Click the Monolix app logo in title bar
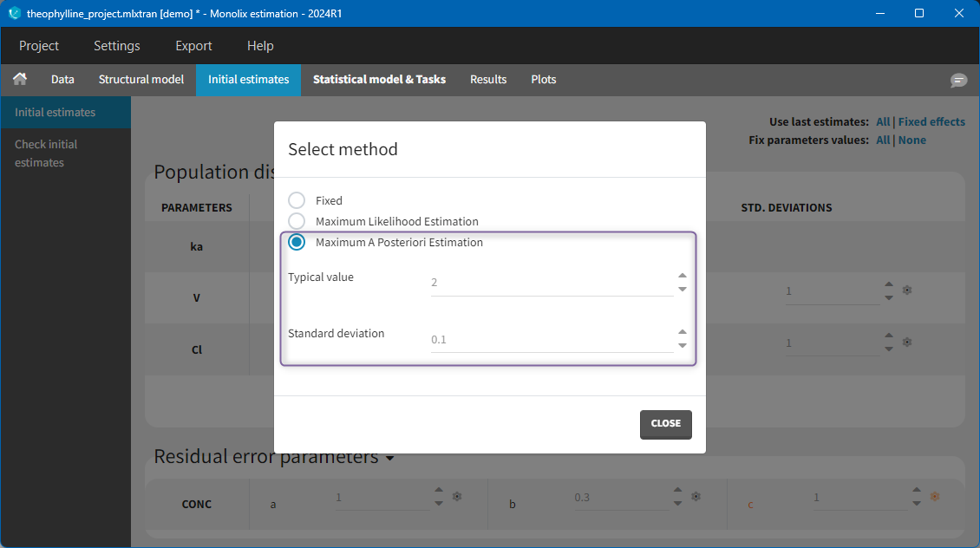Viewport: 980px width, 548px height. pos(14,13)
